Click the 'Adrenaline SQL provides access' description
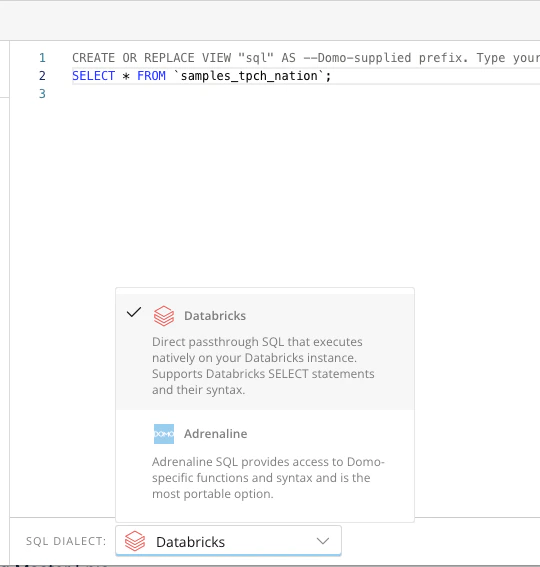540x567 pixels. [268, 478]
